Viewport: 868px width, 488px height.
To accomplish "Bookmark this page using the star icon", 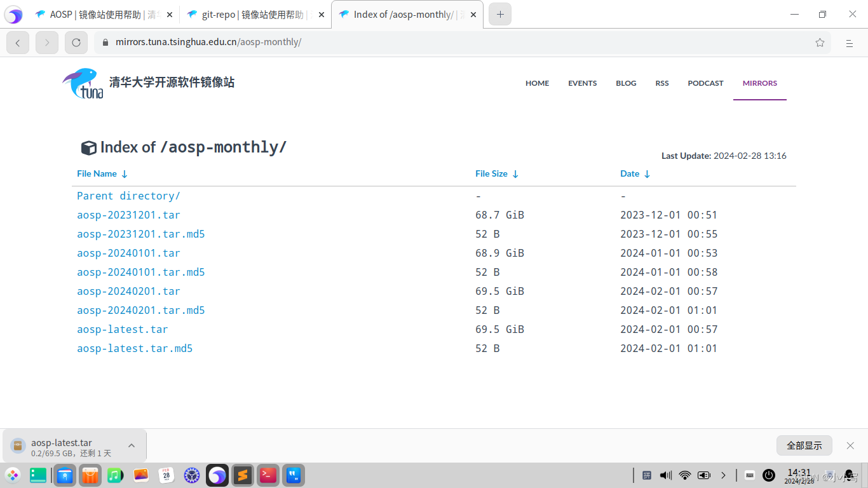I will (820, 42).
